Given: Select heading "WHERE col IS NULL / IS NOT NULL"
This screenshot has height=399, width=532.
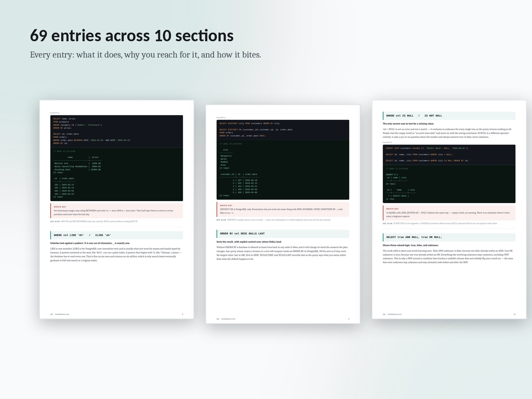Looking at the screenshot, I should coord(449,116).
